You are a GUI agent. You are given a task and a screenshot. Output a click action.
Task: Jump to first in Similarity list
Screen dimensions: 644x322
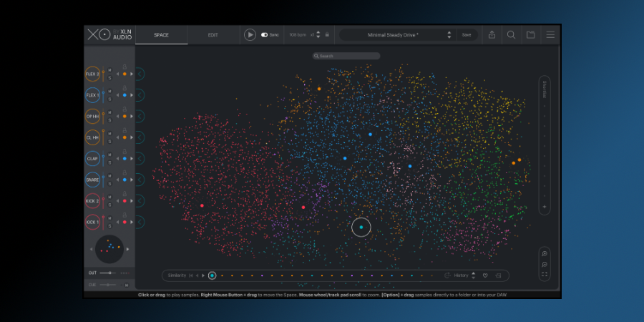[x=191, y=275]
